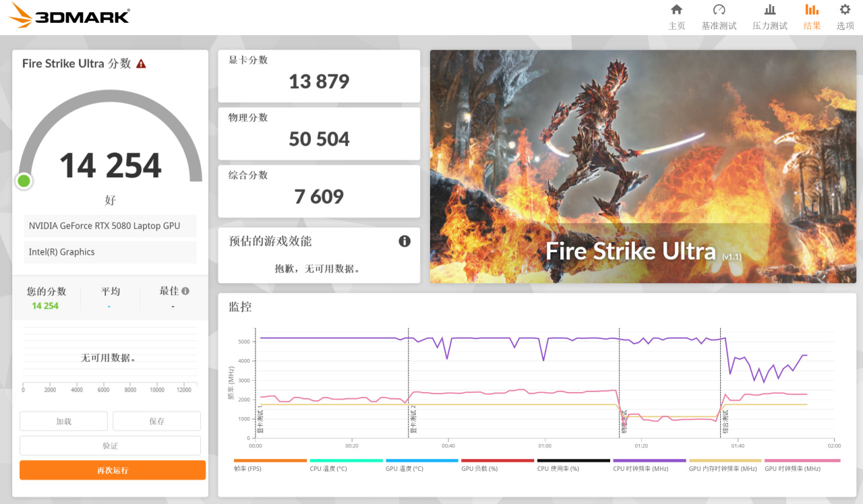Click the 验证 validate button
Image resolution: width=863 pixels, height=504 pixels.
110,445
